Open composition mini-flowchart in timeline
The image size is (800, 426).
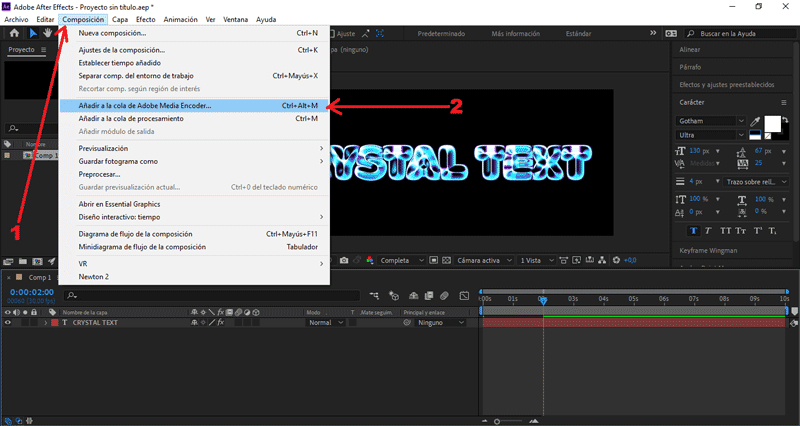pyautogui.click(x=374, y=295)
